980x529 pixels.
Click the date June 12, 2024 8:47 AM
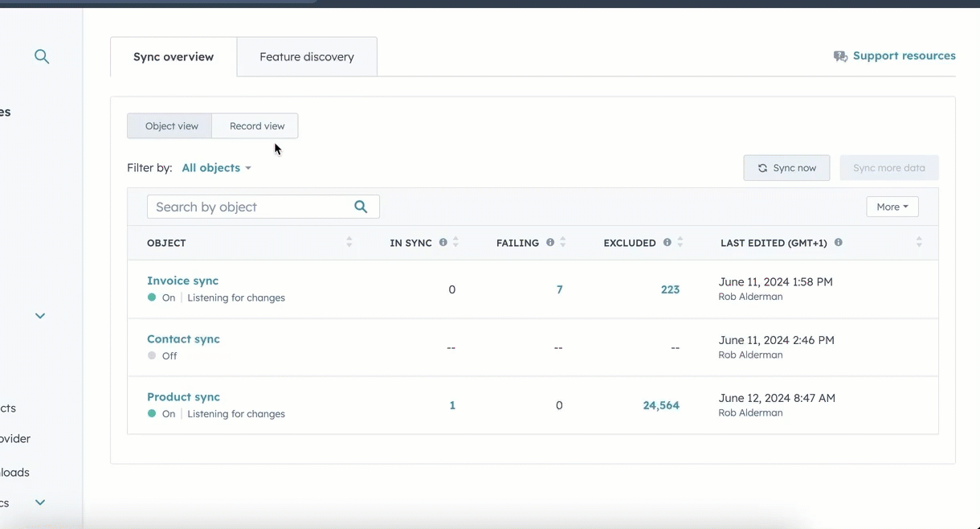[777, 398]
